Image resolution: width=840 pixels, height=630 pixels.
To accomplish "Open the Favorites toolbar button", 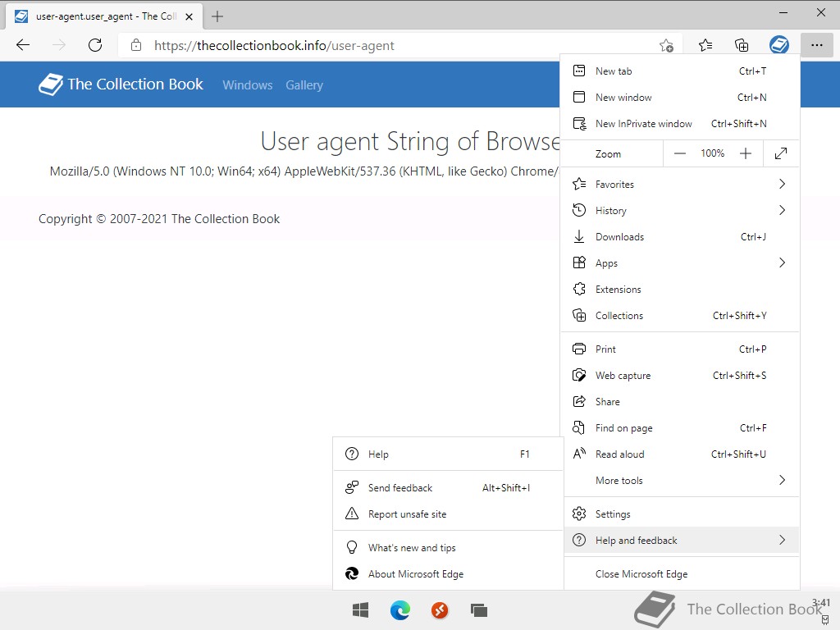I will click(705, 45).
